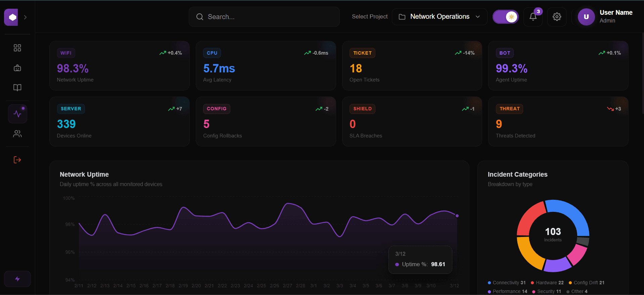
Task: Click the Network Uptime WIFI stat card
Action: 119,66
